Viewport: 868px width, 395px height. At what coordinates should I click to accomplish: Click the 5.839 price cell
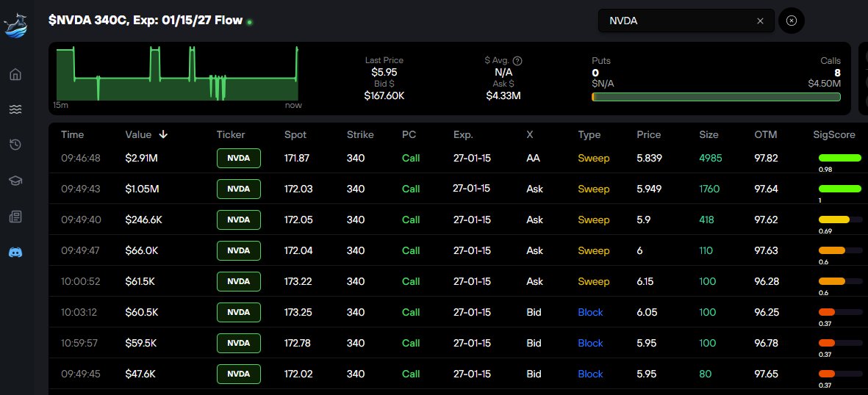pos(649,159)
